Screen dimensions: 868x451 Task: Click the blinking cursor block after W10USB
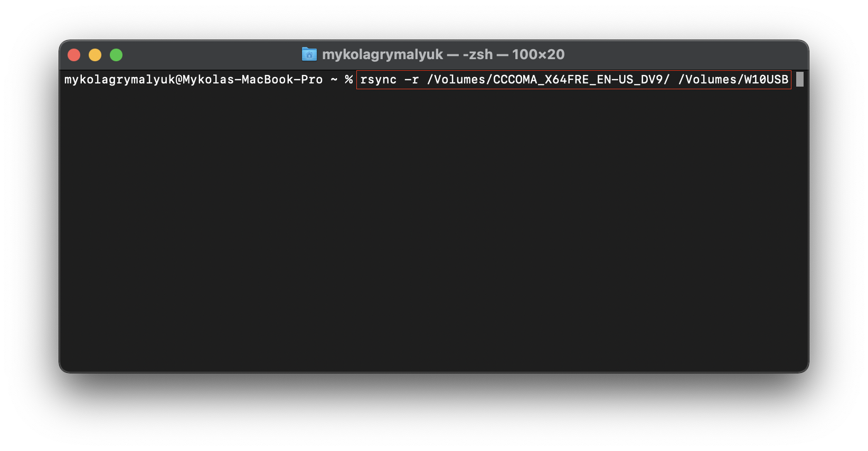(x=799, y=80)
